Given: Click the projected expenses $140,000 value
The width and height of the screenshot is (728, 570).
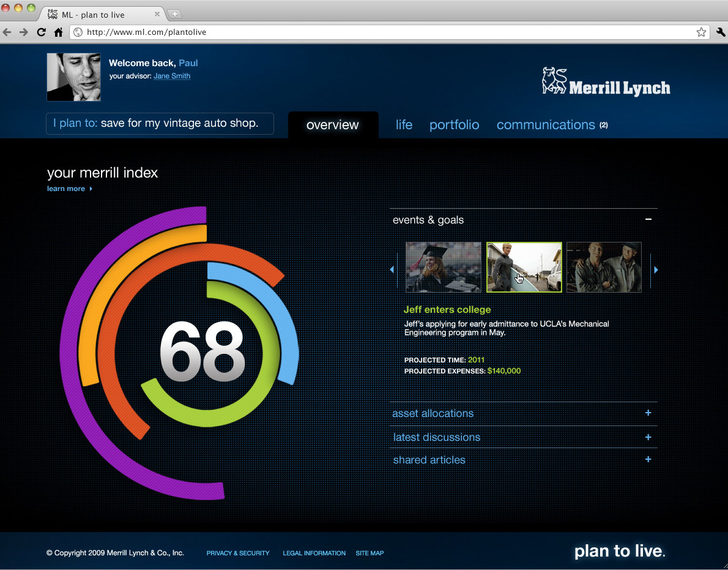Looking at the screenshot, I should (503, 370).
